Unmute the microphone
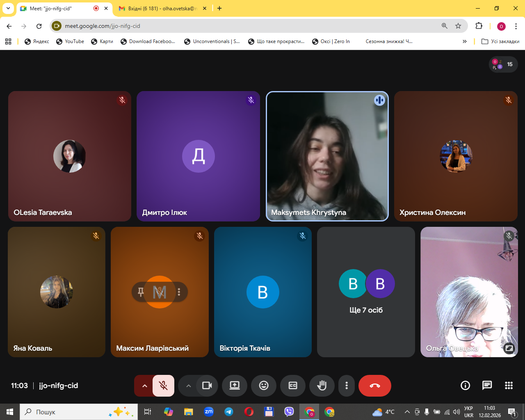 coord(163,386)
